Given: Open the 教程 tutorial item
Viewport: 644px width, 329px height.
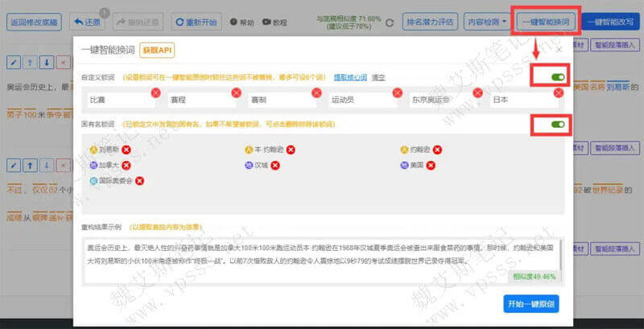Looking at the screenshot, I should 275,23.
